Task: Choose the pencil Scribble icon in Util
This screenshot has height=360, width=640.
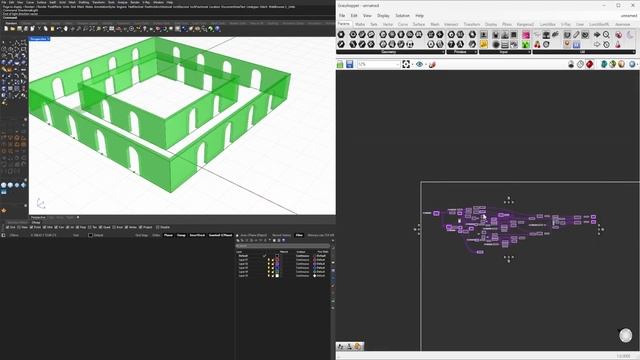Action: coord(576,35)
